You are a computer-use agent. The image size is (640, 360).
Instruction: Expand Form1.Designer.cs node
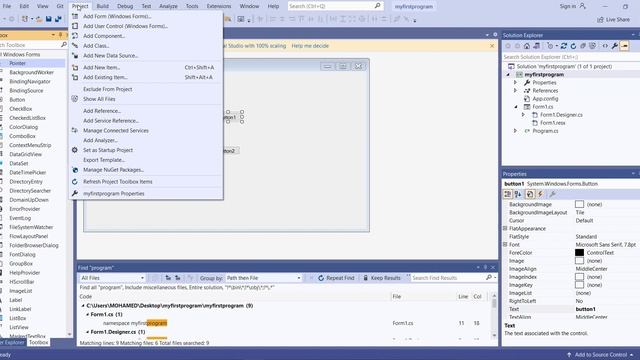click(x=523, y=115)
